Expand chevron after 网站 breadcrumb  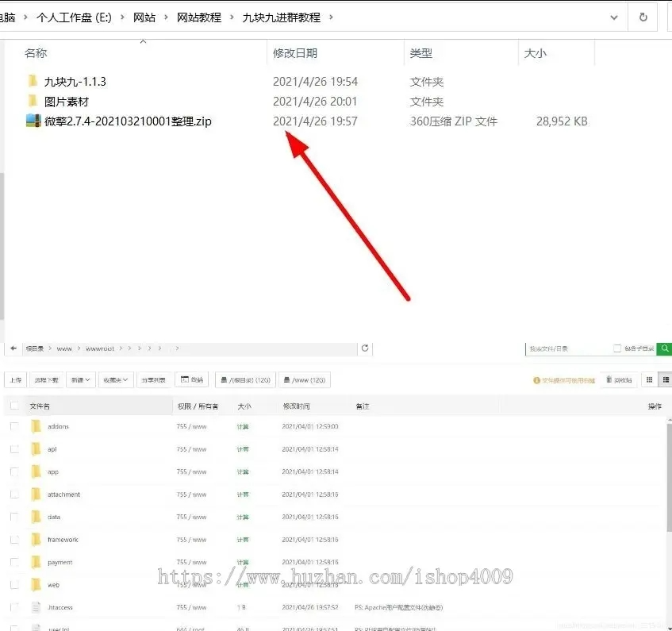coord(166,17)
